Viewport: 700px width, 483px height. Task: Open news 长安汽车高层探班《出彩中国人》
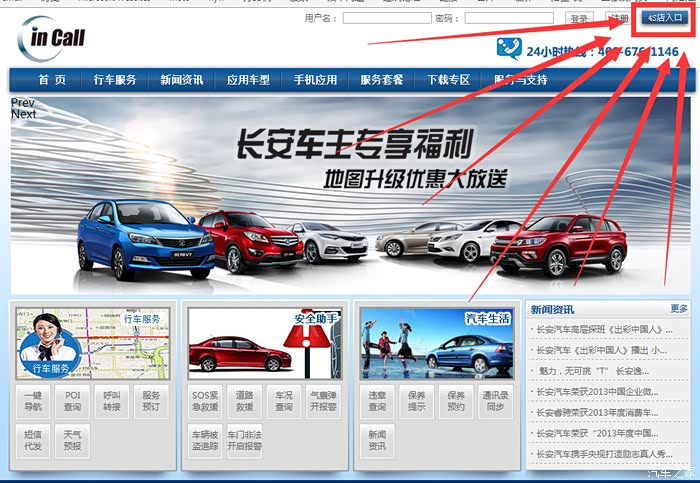[x=604, y=330]
